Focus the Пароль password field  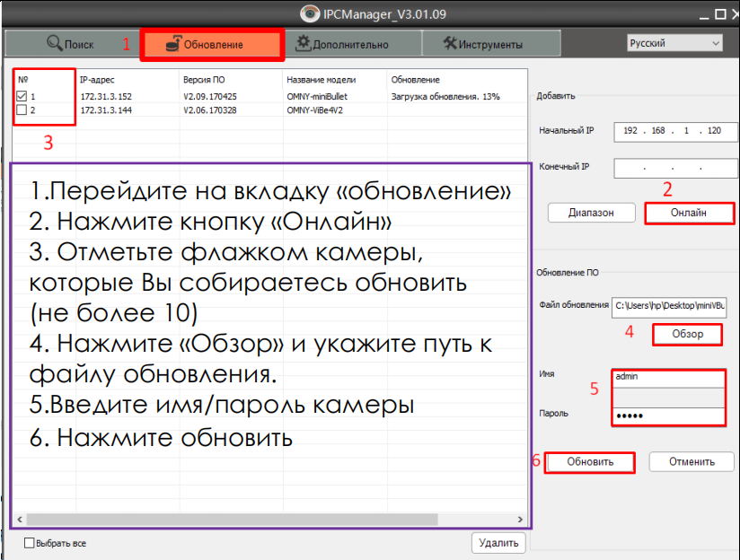[x=669, y=416]
